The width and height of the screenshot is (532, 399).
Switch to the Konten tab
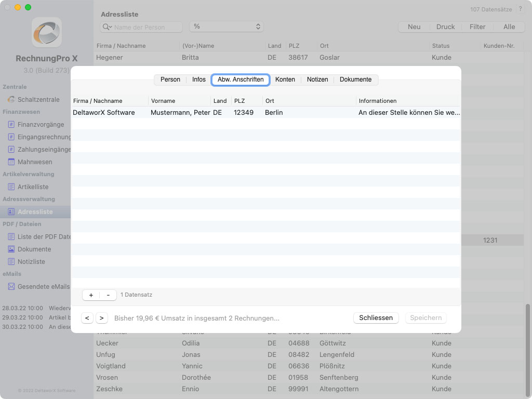(x=285, y=79)
